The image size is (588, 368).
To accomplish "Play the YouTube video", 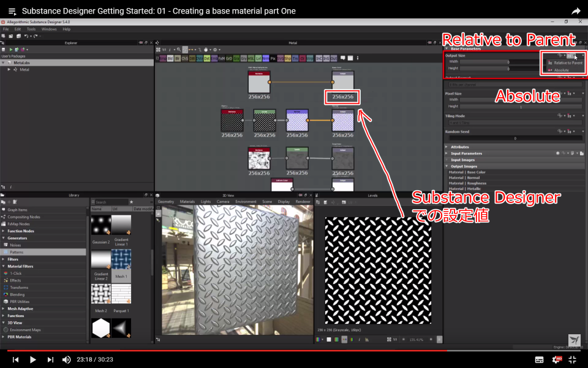I will coord(32,360).
